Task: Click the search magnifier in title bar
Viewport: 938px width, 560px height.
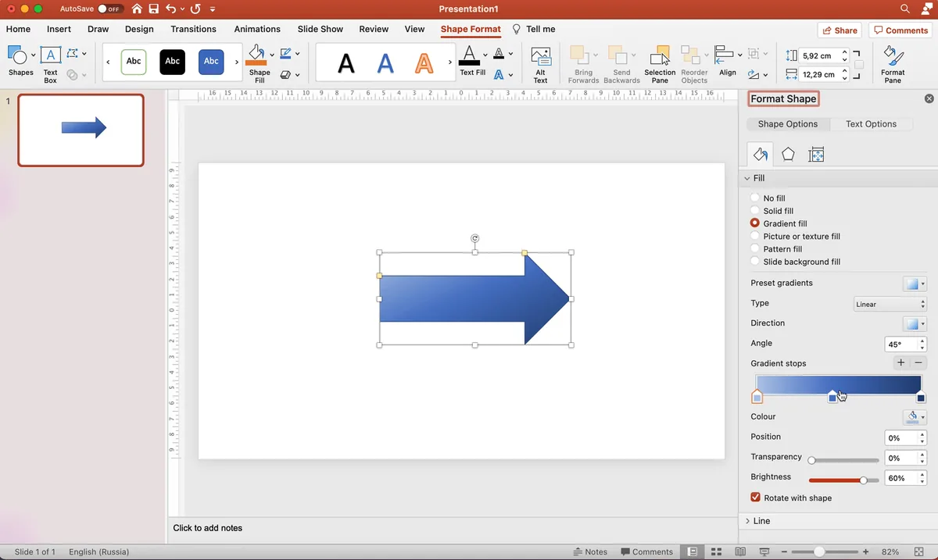Action: click(905, 9)
